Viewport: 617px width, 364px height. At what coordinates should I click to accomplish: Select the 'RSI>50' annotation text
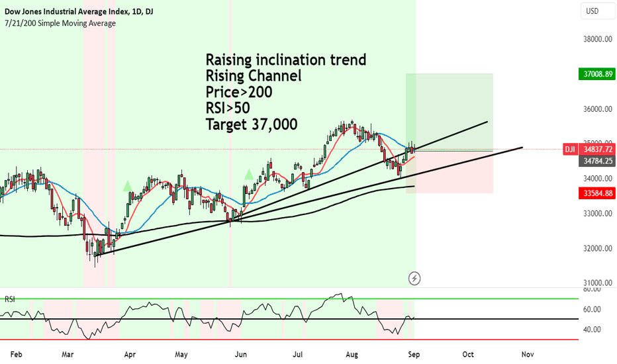(x=228, y=109)
